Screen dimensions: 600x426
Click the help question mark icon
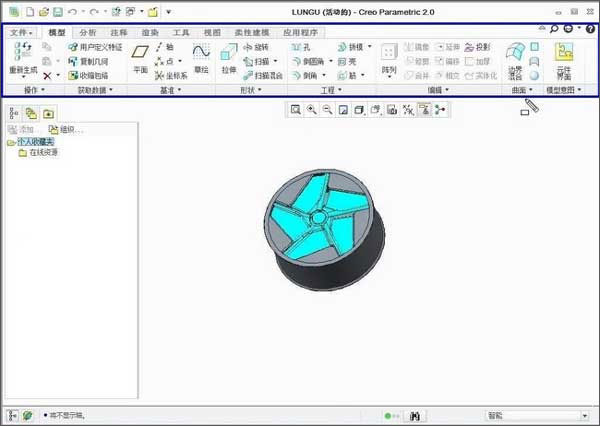590,29
